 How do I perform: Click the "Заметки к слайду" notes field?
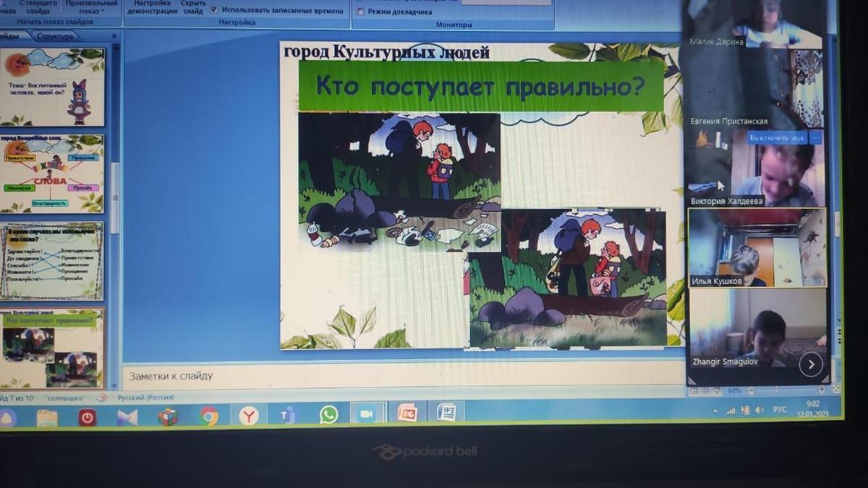(401, 375)
